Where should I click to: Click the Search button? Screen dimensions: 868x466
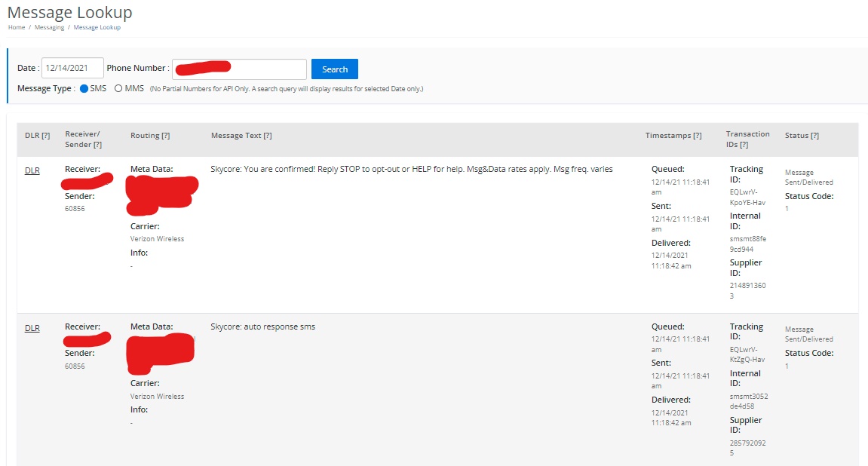click(334, 68)
